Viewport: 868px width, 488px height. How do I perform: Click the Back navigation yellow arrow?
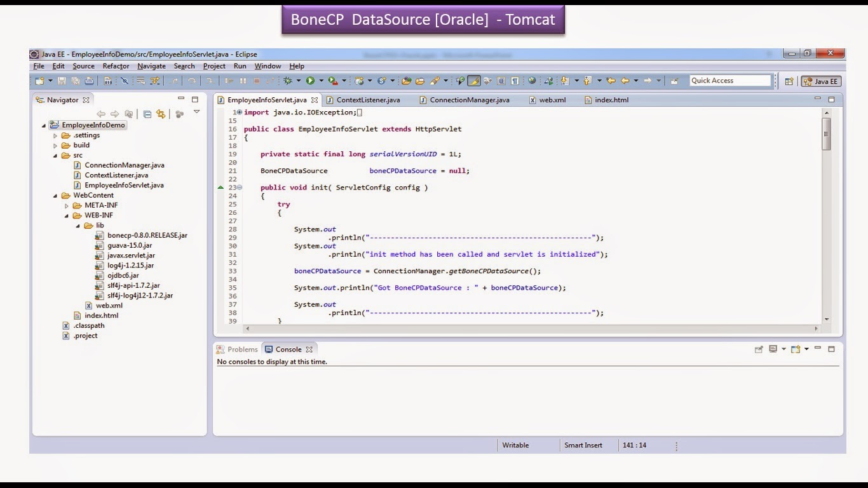(625, 81)
